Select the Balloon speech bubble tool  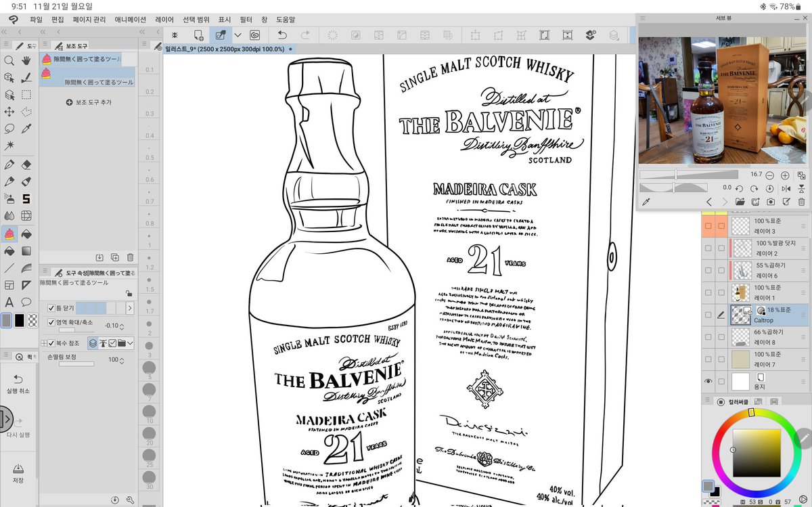click(26, 302)
